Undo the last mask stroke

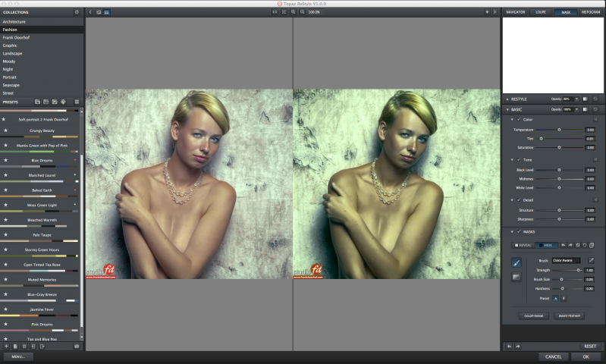[563, 246]
